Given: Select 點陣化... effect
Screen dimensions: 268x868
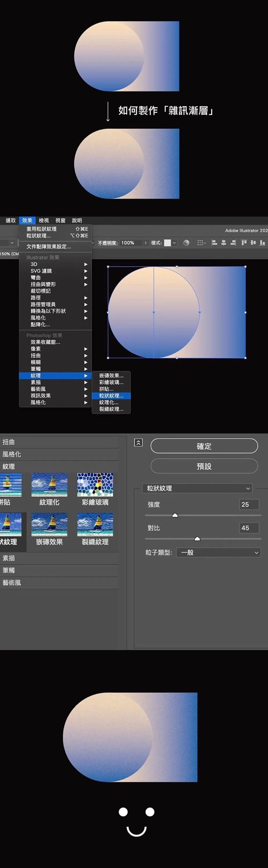Looking at the screenshot, I should pos(55,324).
